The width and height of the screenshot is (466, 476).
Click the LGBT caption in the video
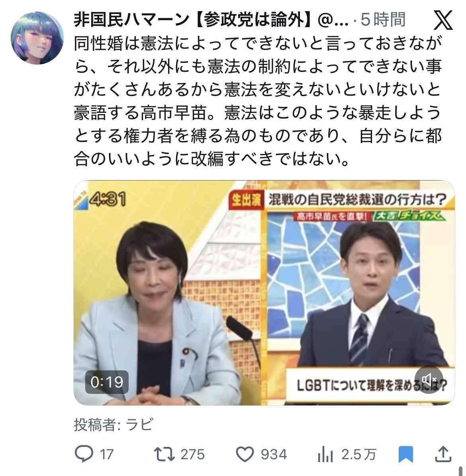pos(371,386)
